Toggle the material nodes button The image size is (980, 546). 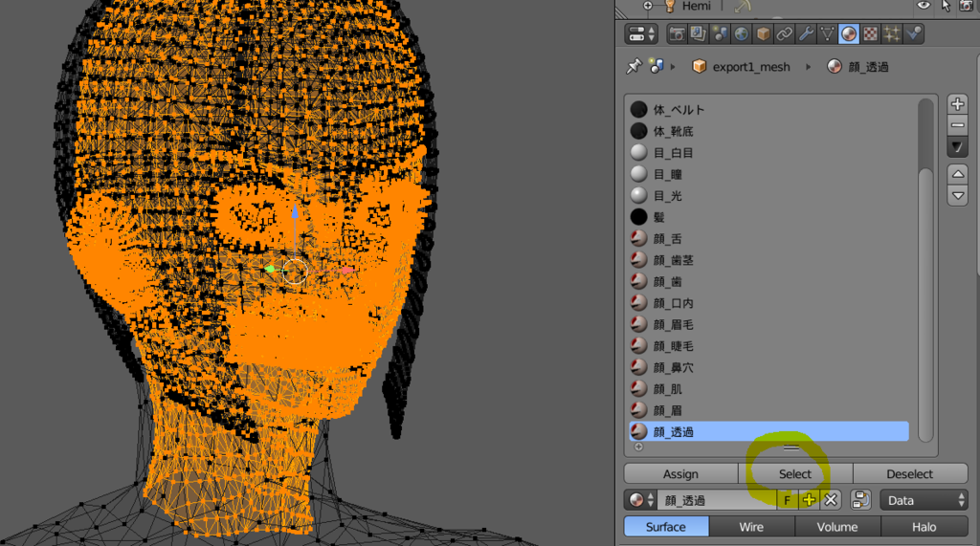[860, 500]
